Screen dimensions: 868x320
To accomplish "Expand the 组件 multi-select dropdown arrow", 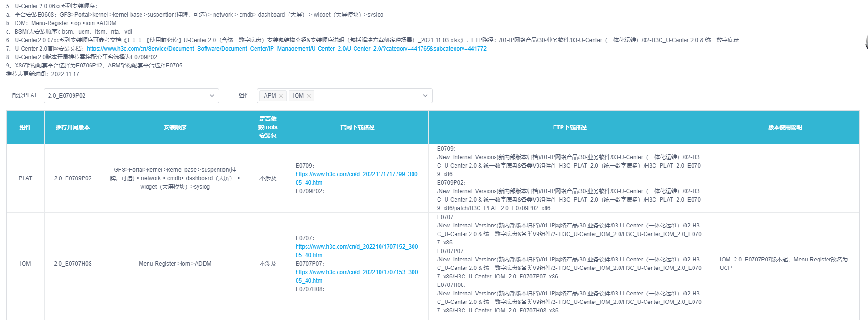I will [425, 96].
